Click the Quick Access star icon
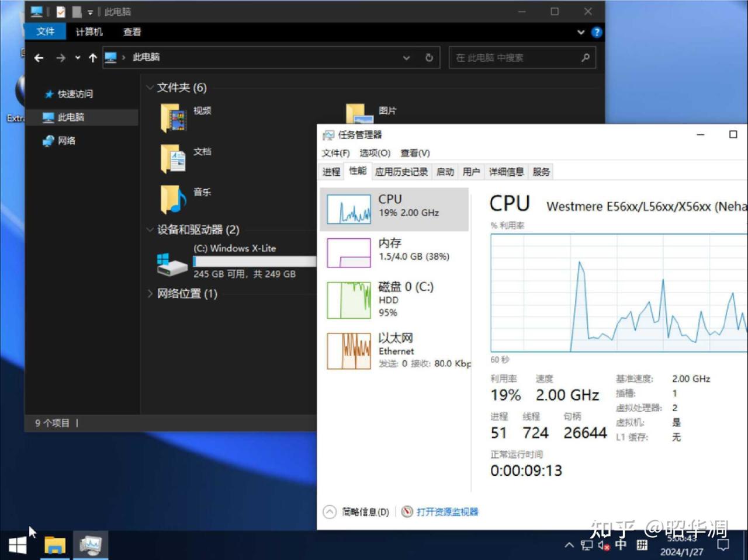This screenshot has height=560, width=748. (49, 94)
